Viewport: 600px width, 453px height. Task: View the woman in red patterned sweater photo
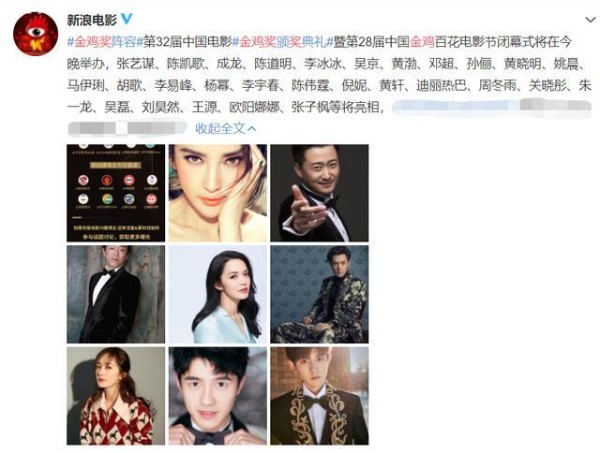tap(116, 396)
